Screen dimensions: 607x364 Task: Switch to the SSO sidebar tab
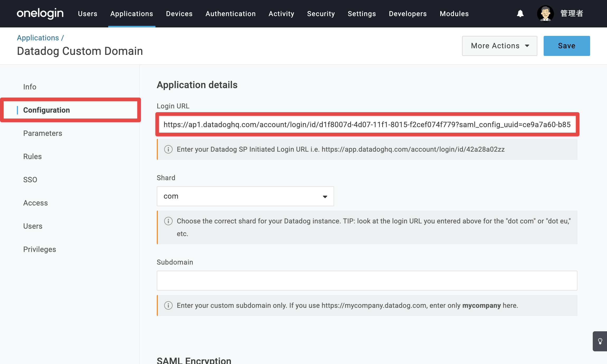30,180
